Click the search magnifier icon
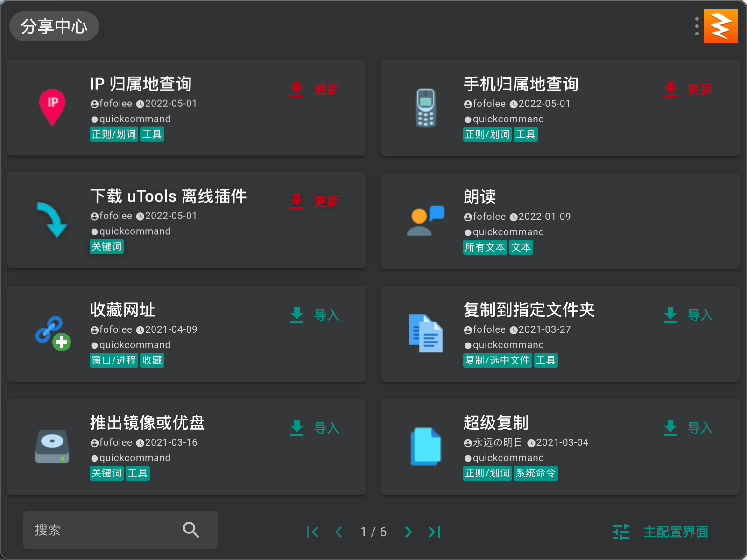The width and height of the screenshot is (747, 560). 191,530
